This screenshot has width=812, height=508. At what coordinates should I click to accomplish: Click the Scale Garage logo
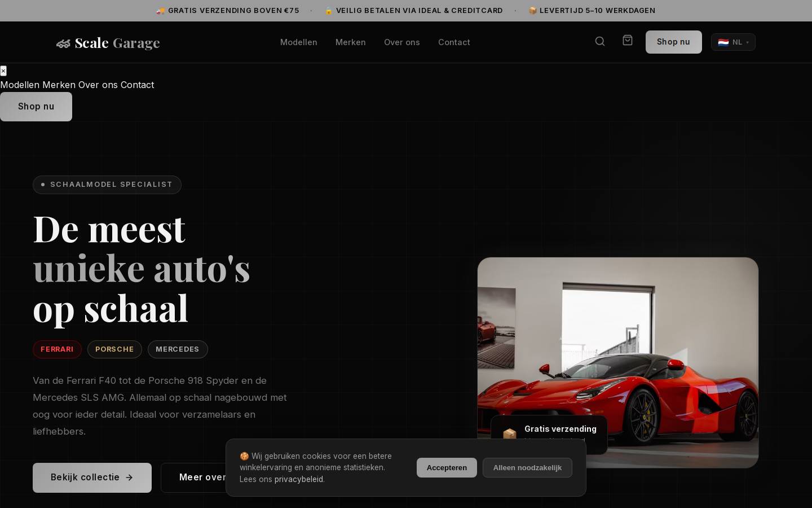108,43
